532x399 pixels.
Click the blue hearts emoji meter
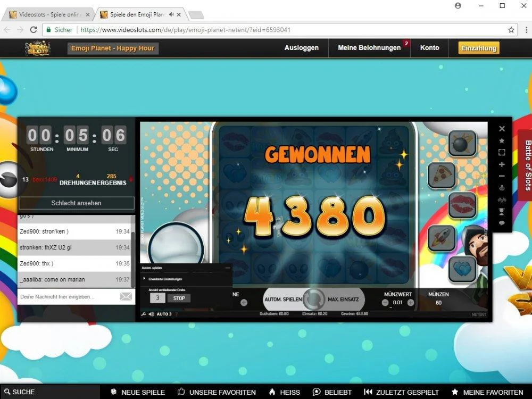[462, 269]
